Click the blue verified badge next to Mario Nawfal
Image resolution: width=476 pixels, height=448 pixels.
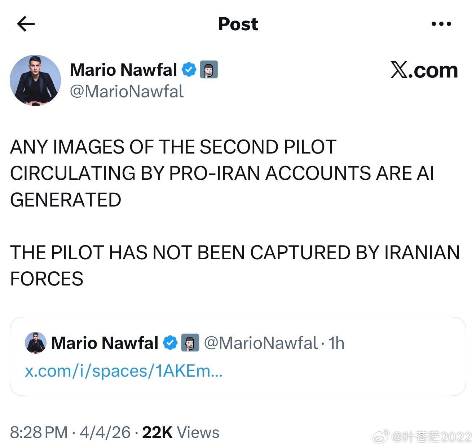pos(189,69)
